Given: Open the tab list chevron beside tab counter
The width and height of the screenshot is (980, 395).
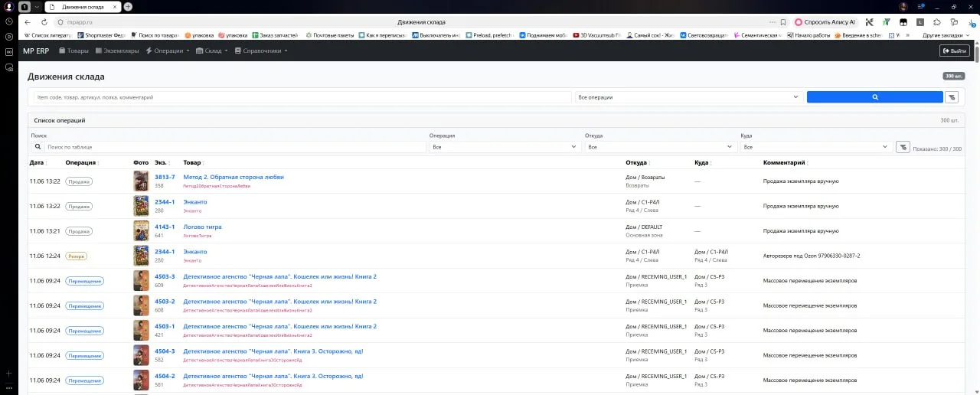Looking at the screenshot, I should coord(36,6).
